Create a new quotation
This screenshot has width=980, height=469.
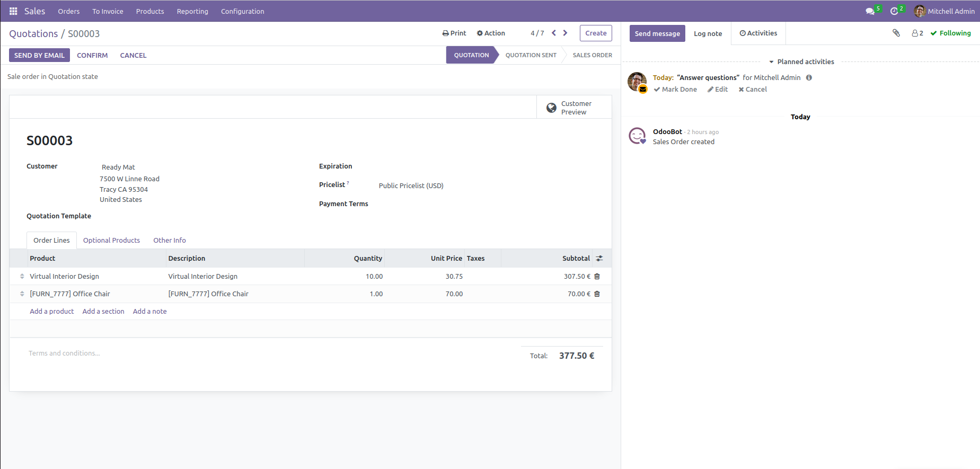[x=596, y=33]
